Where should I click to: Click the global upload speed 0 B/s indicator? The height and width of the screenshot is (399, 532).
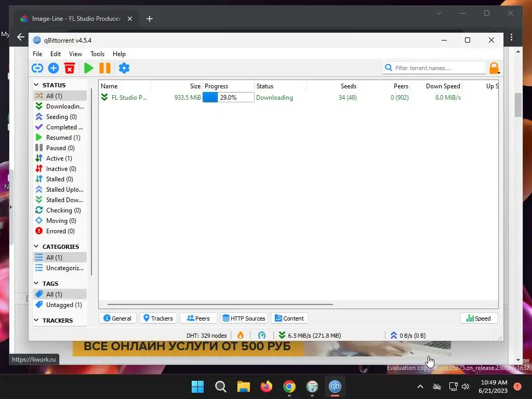click(x=408, y=336)
